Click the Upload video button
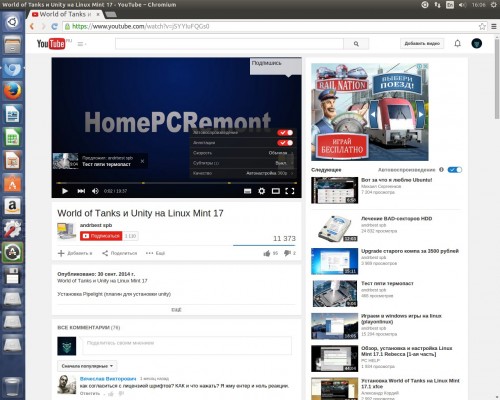This screenshot has width=500, height=400. [x=422, y=43]
